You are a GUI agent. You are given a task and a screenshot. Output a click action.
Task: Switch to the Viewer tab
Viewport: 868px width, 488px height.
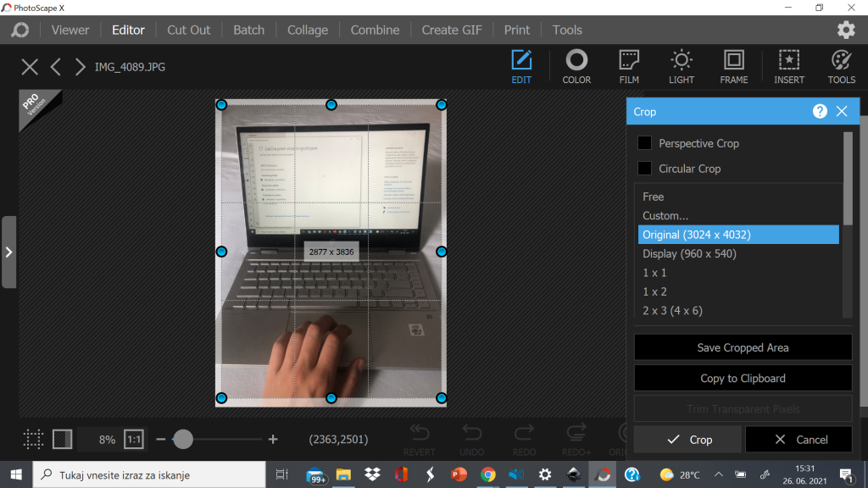coord(70,30)
